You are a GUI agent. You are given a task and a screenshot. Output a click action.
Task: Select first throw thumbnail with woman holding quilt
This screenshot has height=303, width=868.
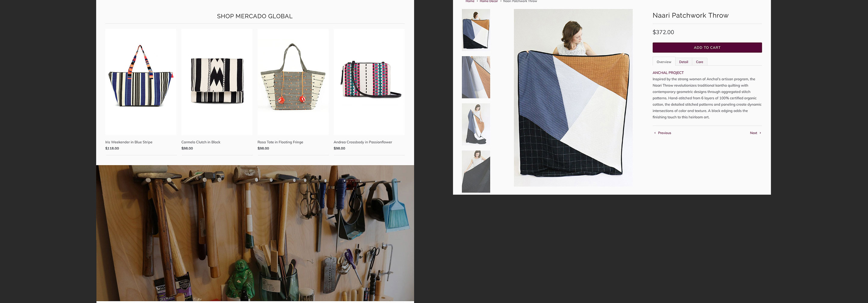click(x=476, y=30)
